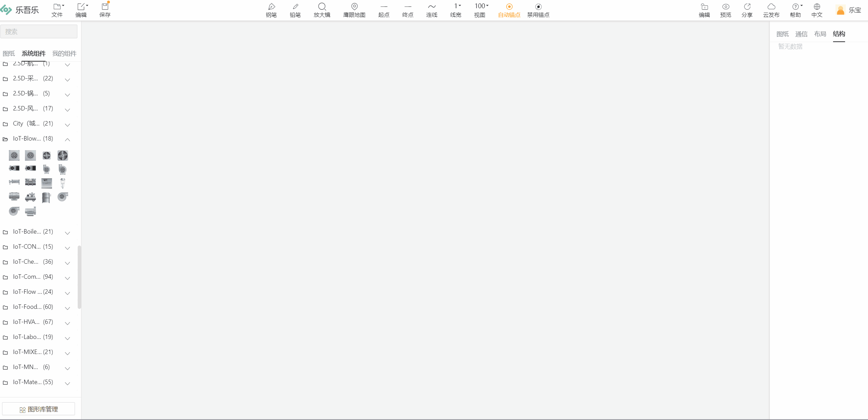868x420 pixels.
Task: Click the 图形库管理 button
Action: coord(39,409)
